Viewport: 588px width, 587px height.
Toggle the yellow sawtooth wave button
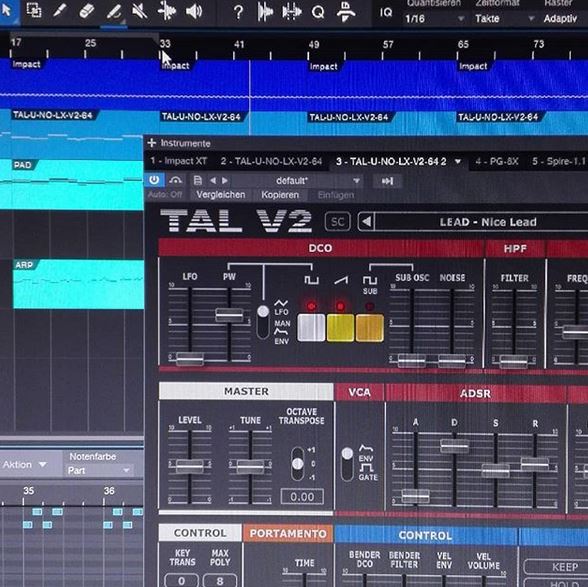(340, 328)
